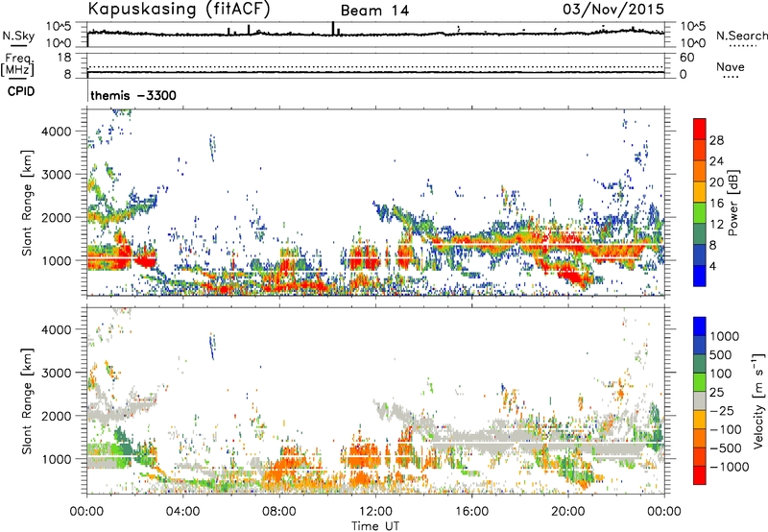Click the 16:00 time tick label
The width and height of the screenshot is (768, 532).
coord(471,512)
